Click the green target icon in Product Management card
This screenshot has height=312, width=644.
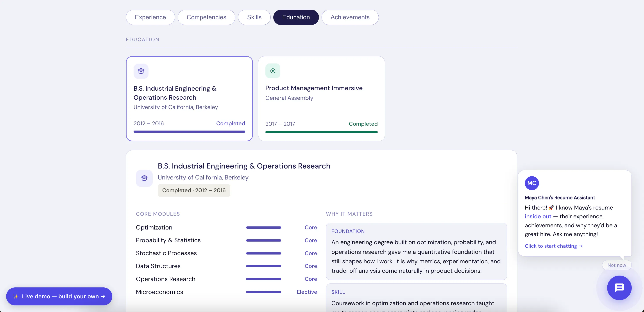273,71
